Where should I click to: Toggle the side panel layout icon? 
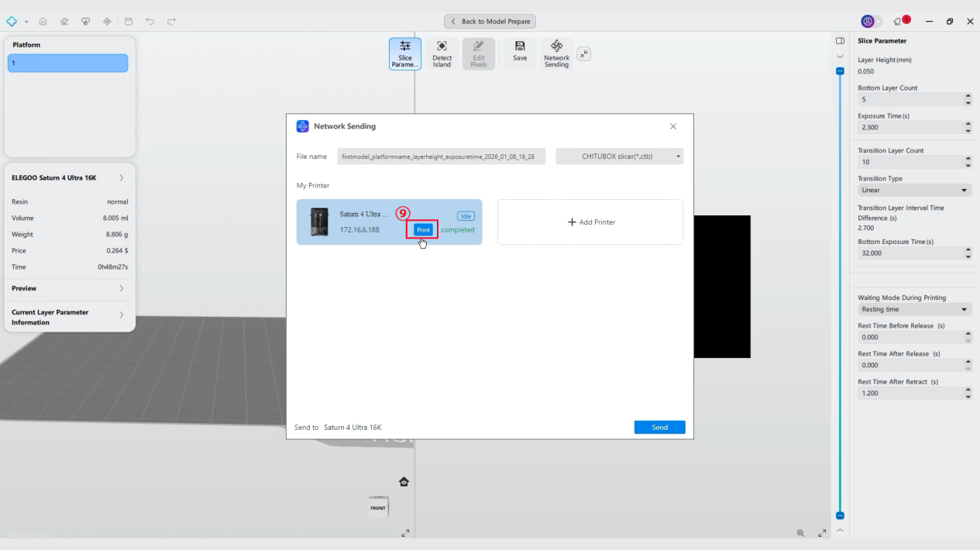[840, 40]
